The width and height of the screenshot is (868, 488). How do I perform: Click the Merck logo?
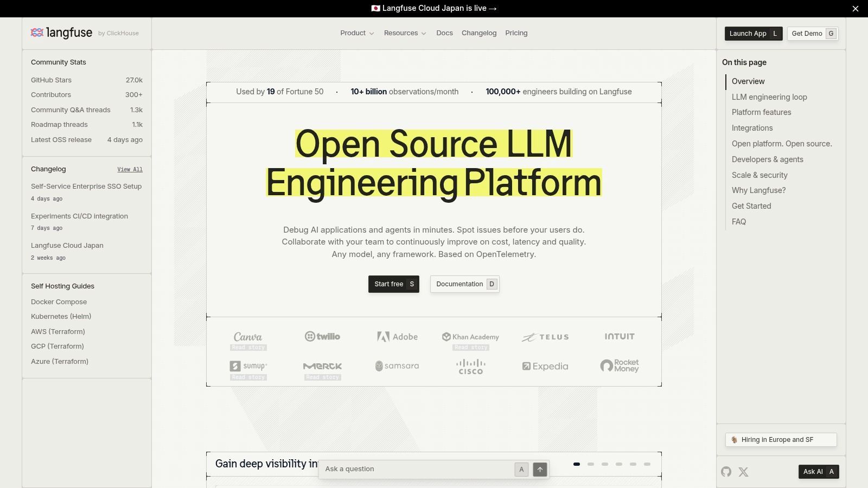coord(322,366)
